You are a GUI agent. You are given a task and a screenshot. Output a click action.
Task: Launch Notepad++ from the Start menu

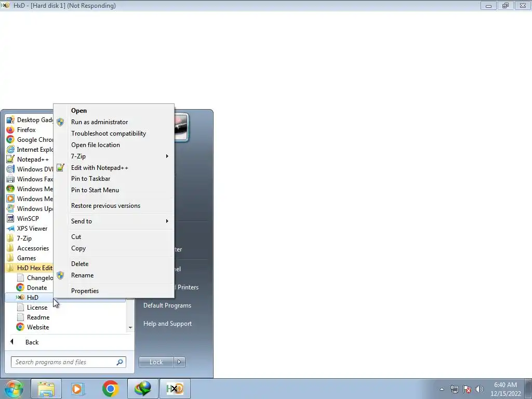point(29,159)
